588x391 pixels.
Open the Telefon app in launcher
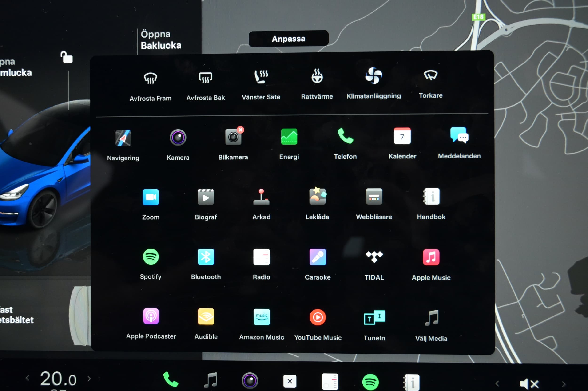pos(345,144)
